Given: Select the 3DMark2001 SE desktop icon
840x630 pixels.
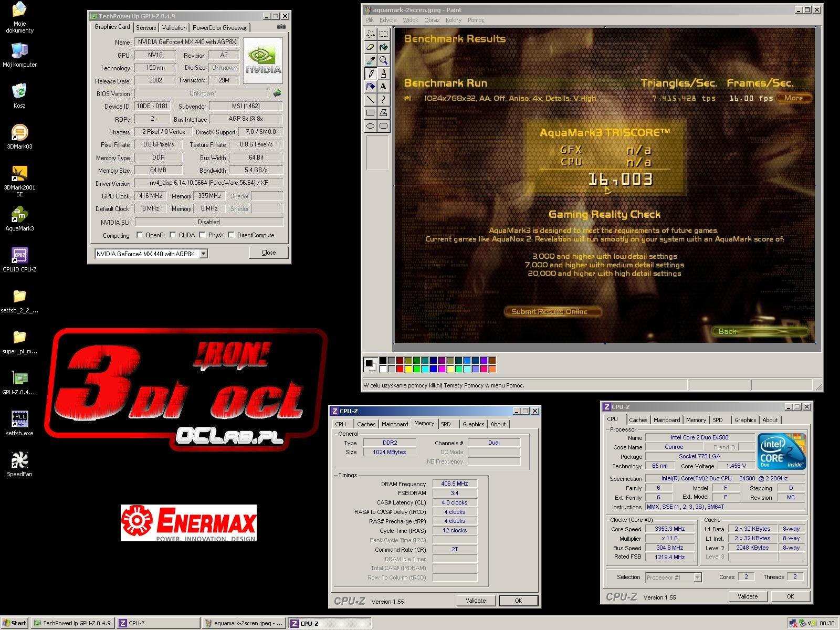Looking at the screenshot, I should click(19, 182).
